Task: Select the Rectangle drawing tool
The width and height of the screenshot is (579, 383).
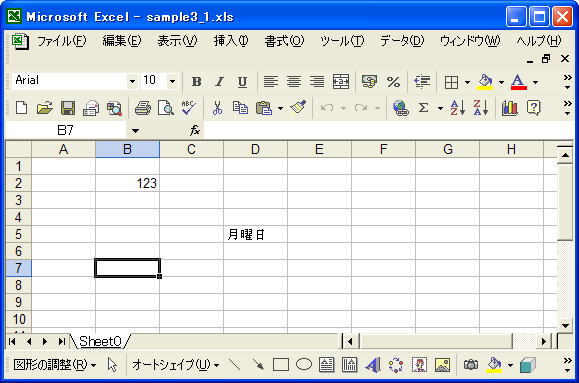Action: (x=281, y=365)
